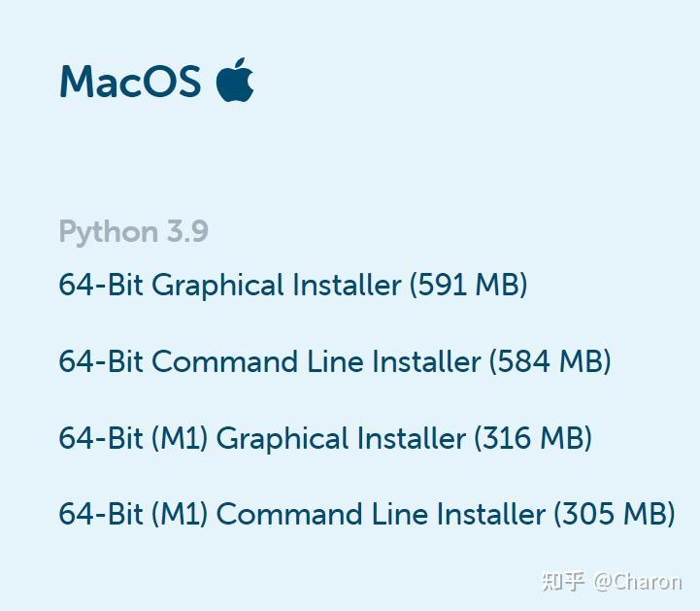
Task: Click the Apple logo icon
Action: click(x=235, y=80)
